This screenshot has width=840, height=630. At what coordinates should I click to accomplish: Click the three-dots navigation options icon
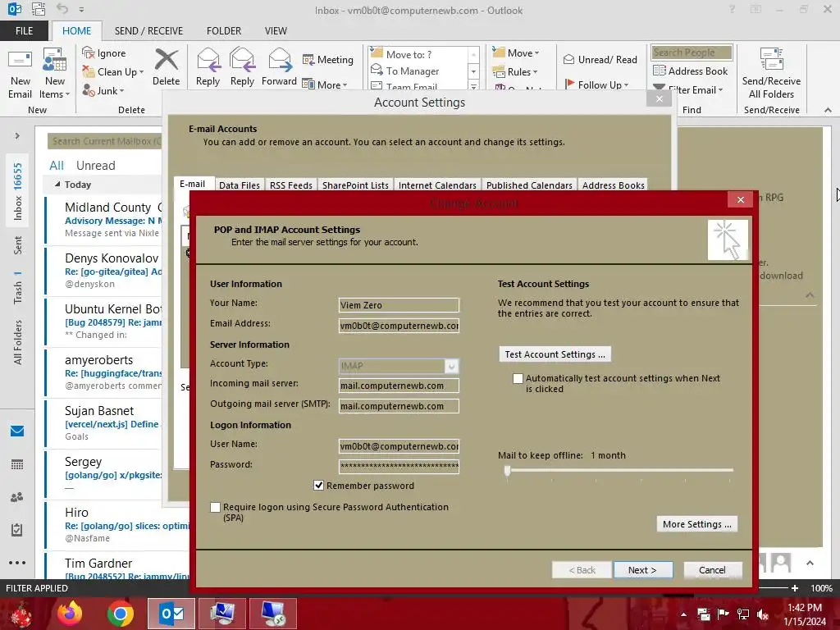point(17,563)
